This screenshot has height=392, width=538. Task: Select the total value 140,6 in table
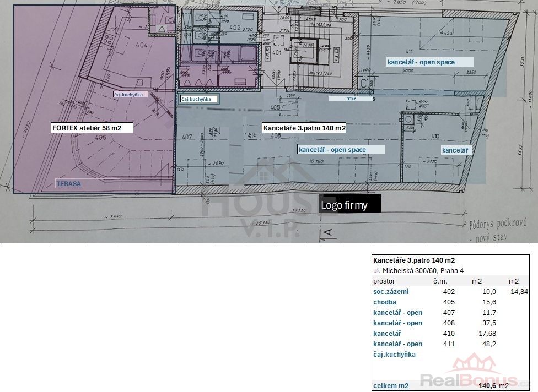pyautogui.click(x=487, y=386)
